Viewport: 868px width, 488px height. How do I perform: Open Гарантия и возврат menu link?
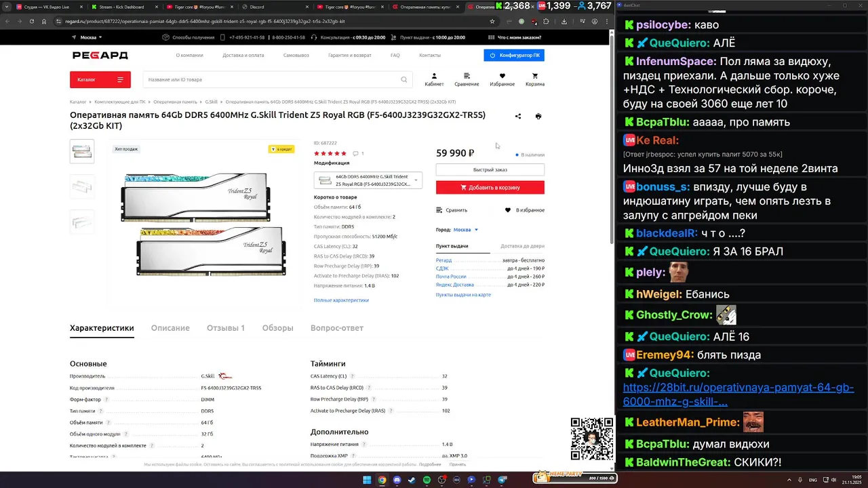coord(350,56)
